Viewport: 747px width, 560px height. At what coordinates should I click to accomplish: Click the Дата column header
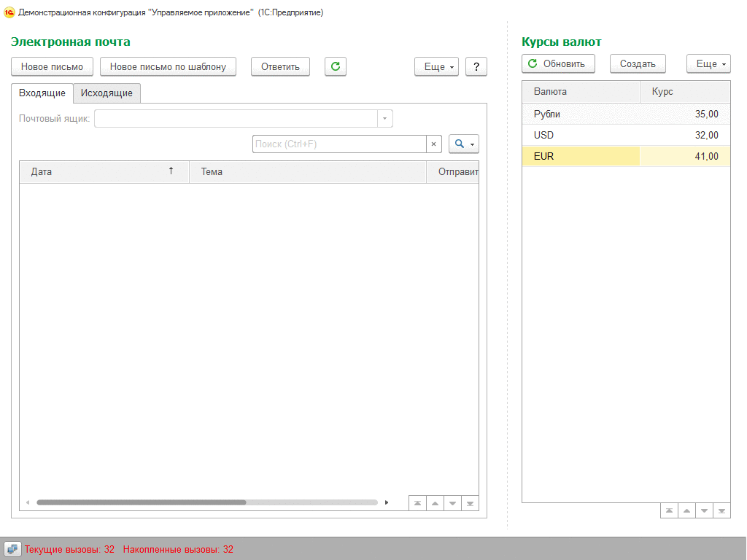point(104,172)
